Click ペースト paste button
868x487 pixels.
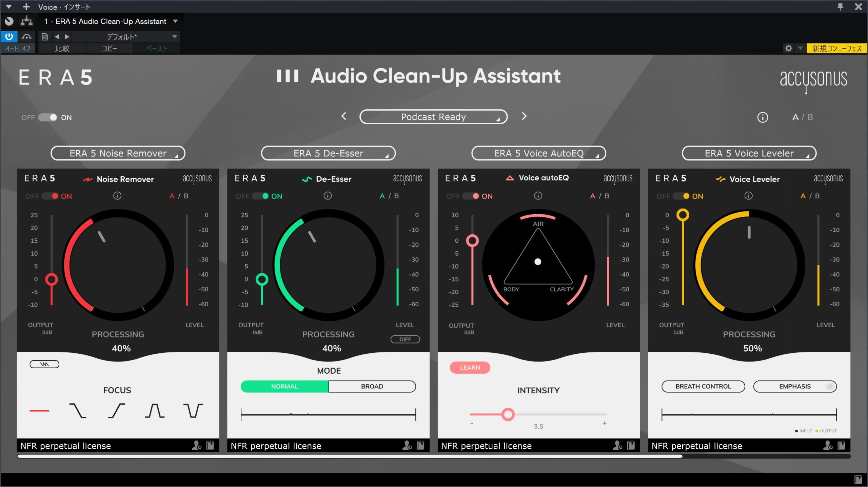click(157, 48)
